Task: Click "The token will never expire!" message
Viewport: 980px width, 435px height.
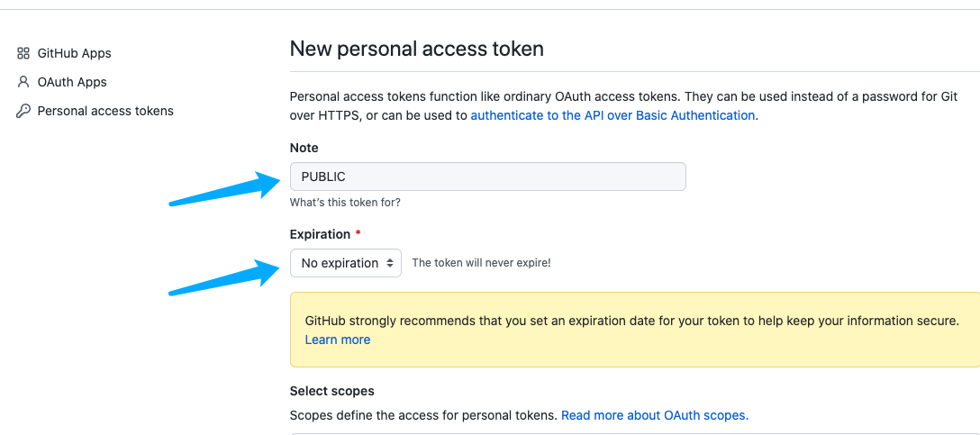Action: tap(481, 262)
